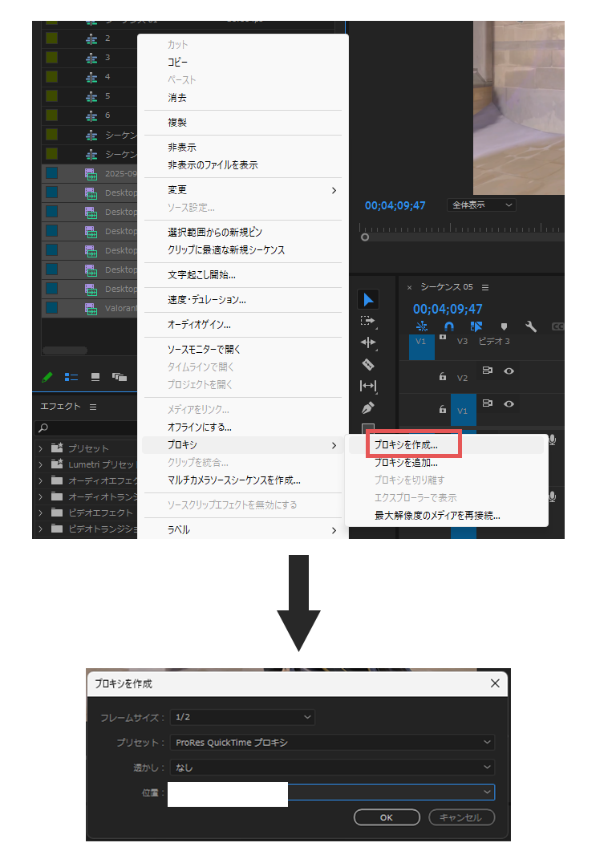Viewport: 616px width, 863px height.
Task: Toggle timeline snap magnet icon
Action: coord(449,326)
